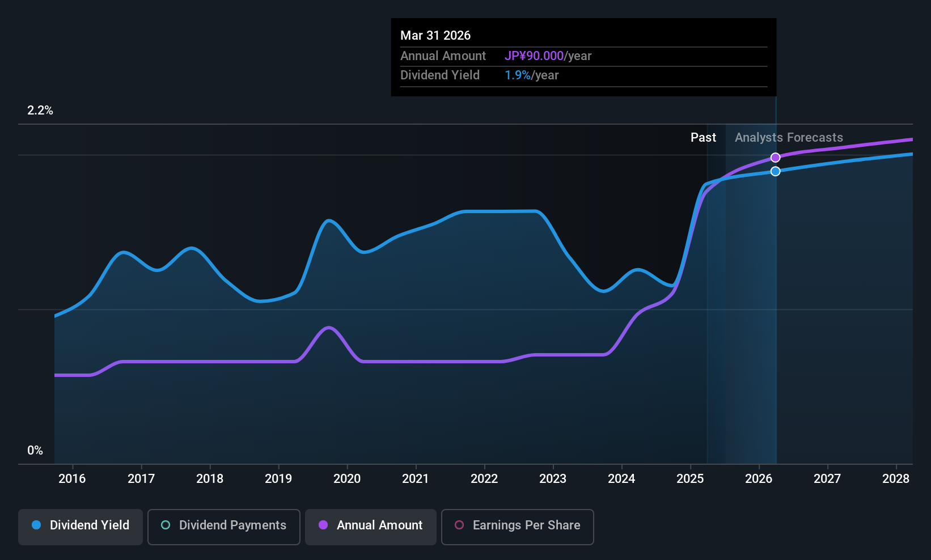Click the 2.2% y-axis label

click(40, 111)
